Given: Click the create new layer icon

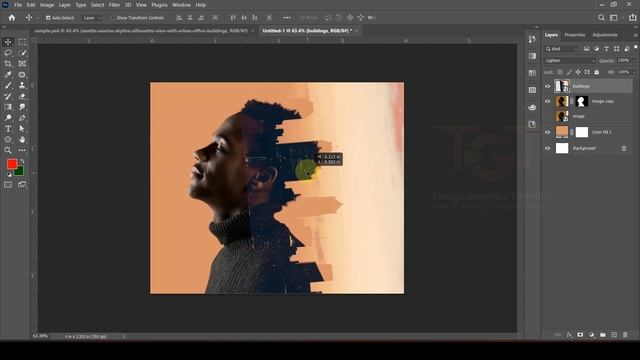Looking at the screenshot, I should (x=614, y=335).
